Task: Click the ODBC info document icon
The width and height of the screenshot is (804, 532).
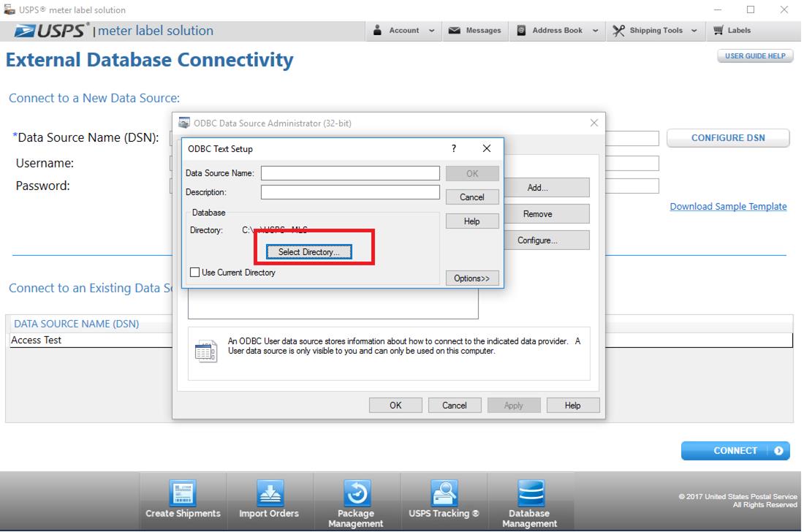Action: (x=206, y=351)
